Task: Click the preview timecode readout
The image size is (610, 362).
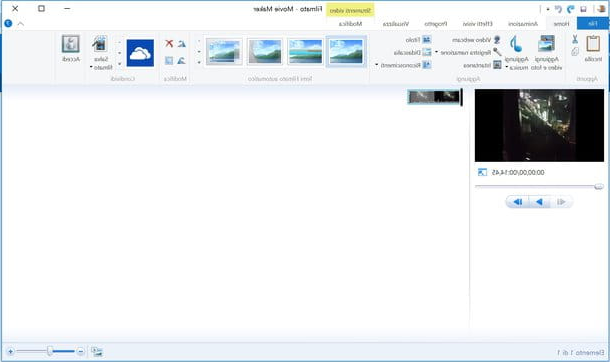Action: click(x=518, y=172)
